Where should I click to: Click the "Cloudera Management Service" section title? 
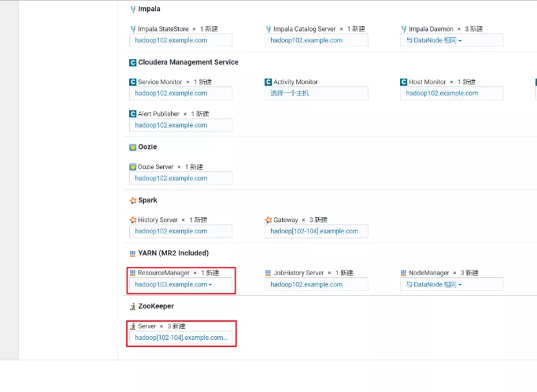[x=188, y=63]
